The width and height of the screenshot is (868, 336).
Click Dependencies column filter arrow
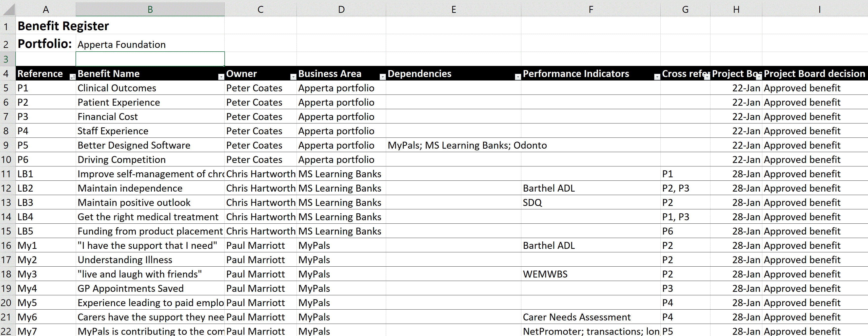point(517,77)
